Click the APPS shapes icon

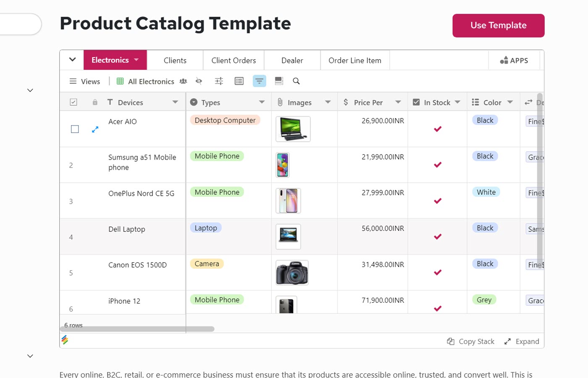tap(504, 60)
